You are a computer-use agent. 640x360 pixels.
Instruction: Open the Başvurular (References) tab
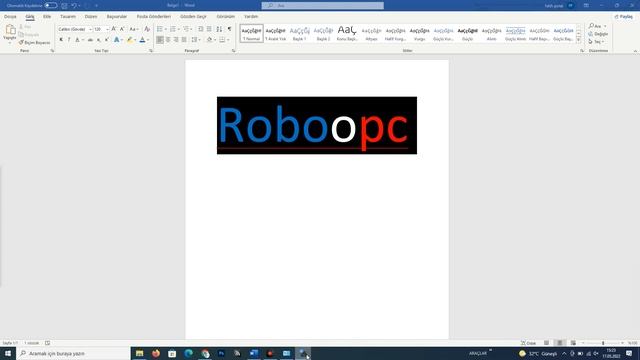[x=117, y=17]
